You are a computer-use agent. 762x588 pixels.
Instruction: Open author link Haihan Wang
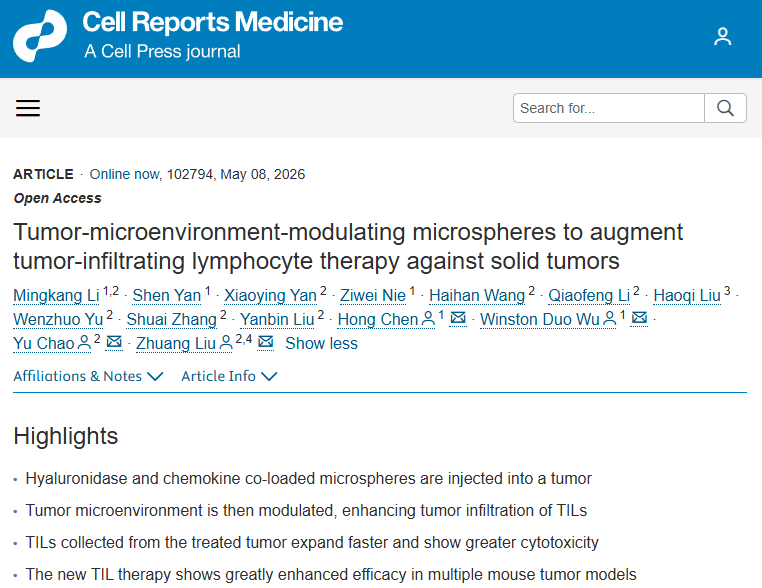(x=477, y=295)
